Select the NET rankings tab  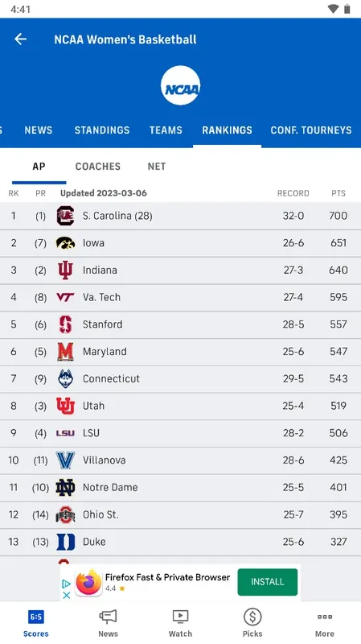(157, 167)
